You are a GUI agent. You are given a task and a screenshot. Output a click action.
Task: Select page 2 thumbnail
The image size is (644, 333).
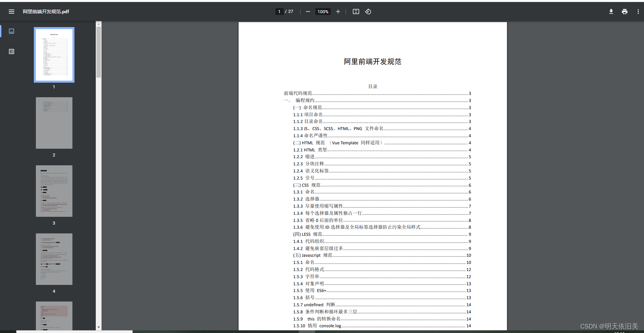(54, 123)
